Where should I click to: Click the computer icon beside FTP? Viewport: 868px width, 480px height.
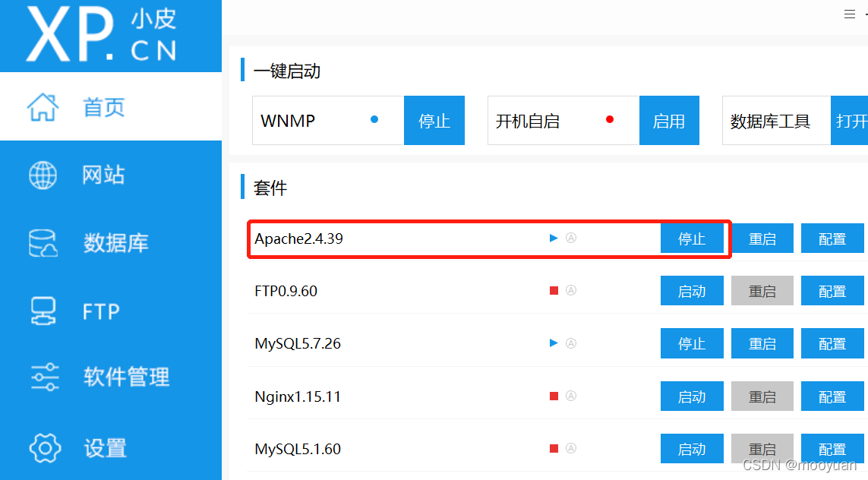point(43,311)
